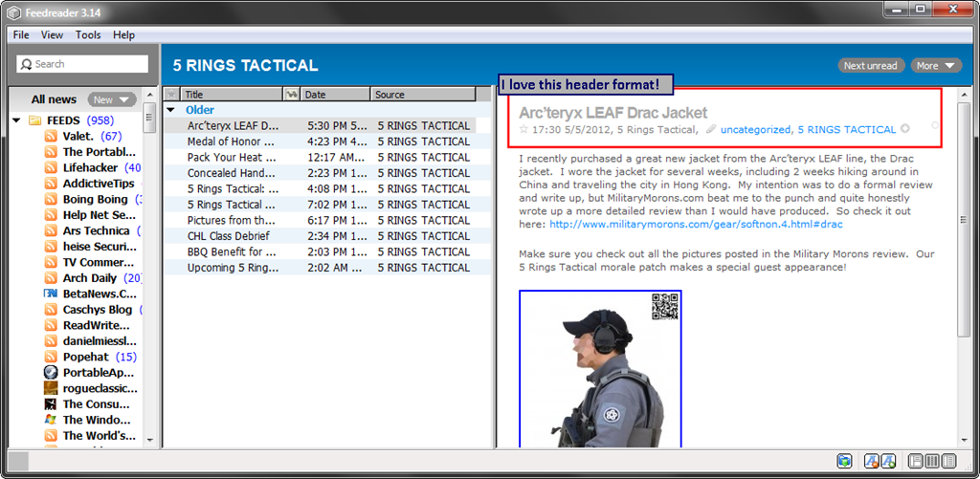The height and width of the screenshot is (479, 980).
Task: Click the download feeds folder icon in status bar
Action: (x=844, y=461)
